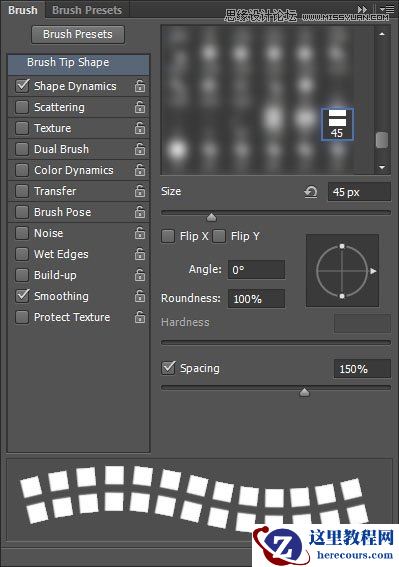Enable the Shape Dynamics checkbox
Viewport: 399px width, 567px height.
pyautogui.click(x=22, y=86)
